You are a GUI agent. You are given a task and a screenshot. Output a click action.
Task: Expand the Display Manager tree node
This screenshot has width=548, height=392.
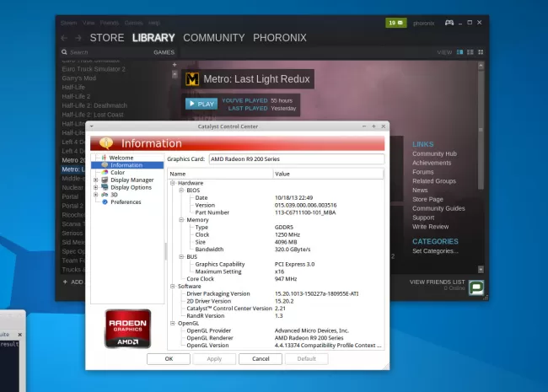(96, 180)
